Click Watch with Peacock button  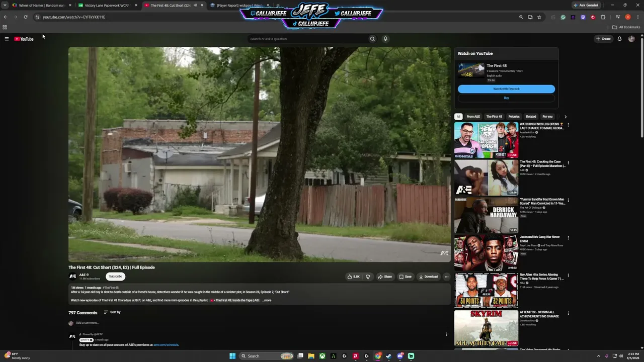(x=506, y=89)
